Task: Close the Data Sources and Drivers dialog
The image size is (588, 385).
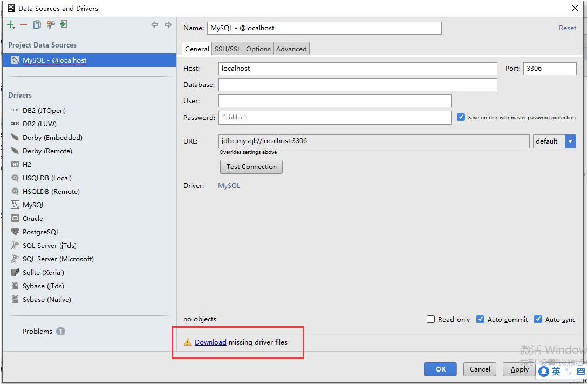Action: [575, 8]
